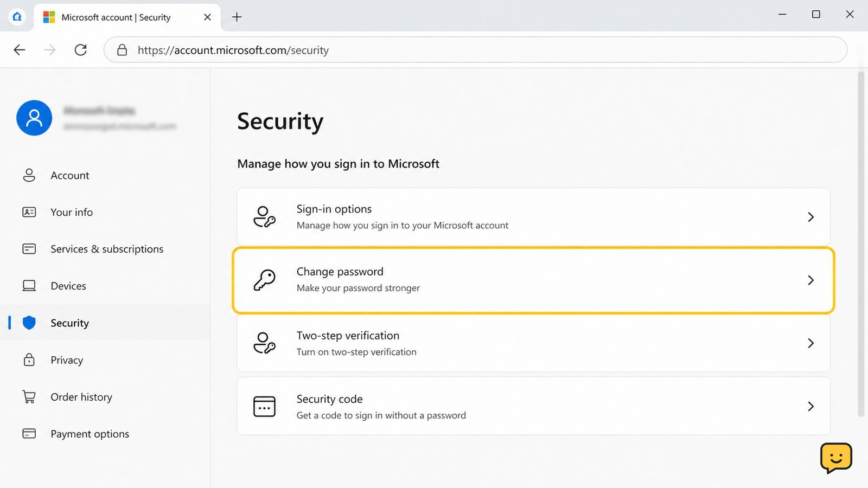The image size is (868, 488).
Task: Click the padlock site info icon
Action: pos(122,50)
